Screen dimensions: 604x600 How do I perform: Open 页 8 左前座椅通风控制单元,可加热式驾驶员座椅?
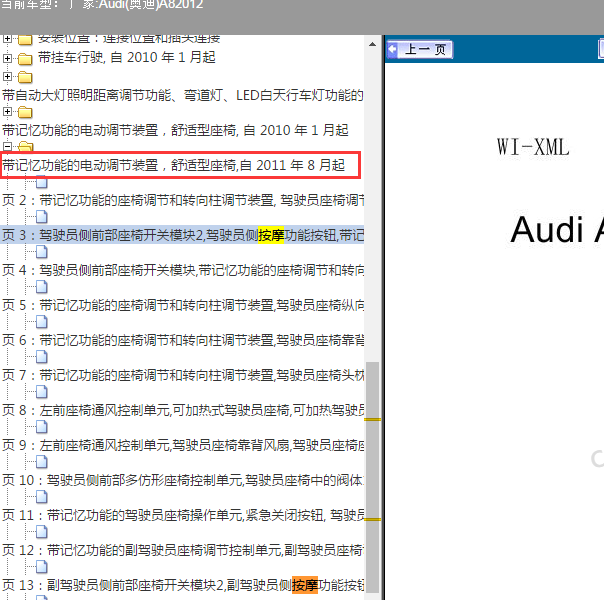(183, 410)
